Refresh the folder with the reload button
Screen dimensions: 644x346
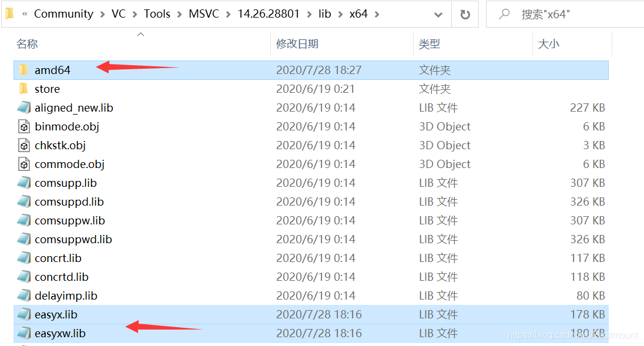[465, 14]
